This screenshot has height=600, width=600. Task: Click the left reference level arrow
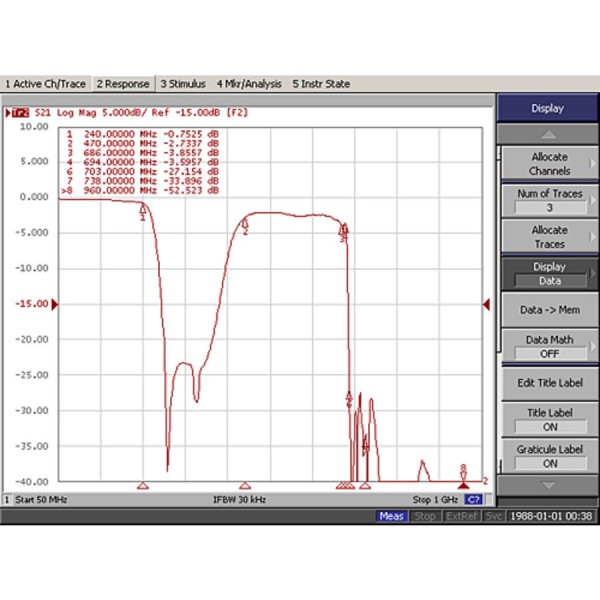(x=56, y=304)
